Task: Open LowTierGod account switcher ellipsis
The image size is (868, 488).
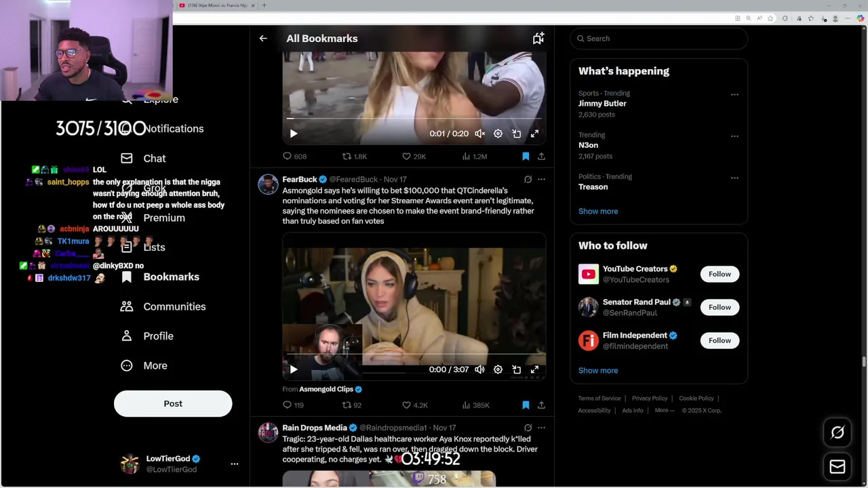Action: (235, 464)
